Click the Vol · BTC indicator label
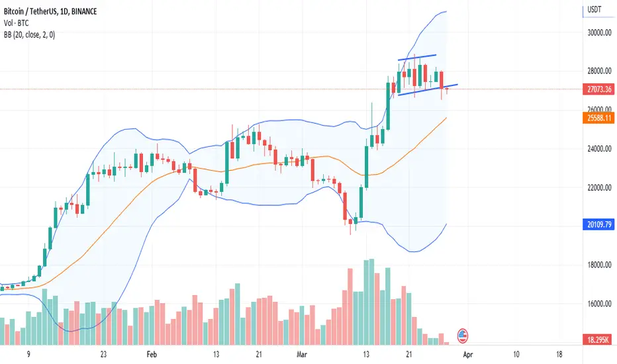This screenshot has width=617, height=364. pyautogui.click(x=16, y=23)
